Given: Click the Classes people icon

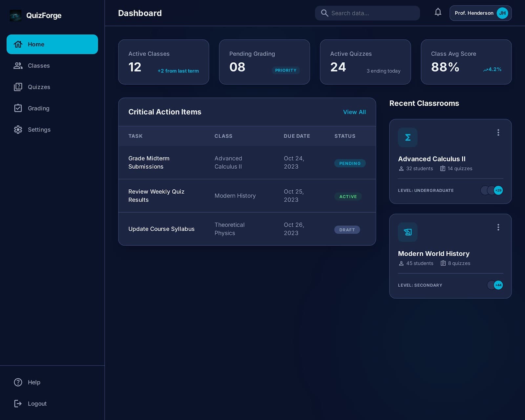Looking at the screenshot, I should pyautogui.click(x=18, y=66).
